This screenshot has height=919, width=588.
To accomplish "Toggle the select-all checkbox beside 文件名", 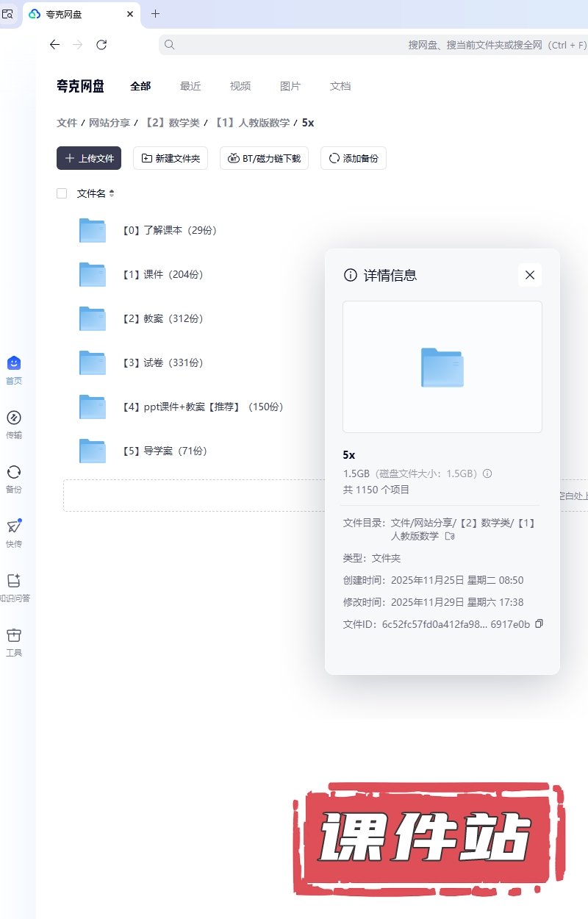I will tap(62, 193).
